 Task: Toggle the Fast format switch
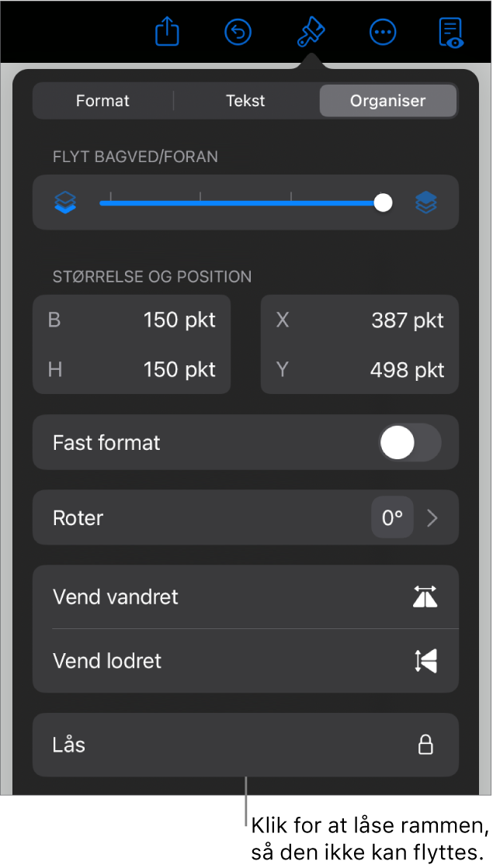pos(410,443)
